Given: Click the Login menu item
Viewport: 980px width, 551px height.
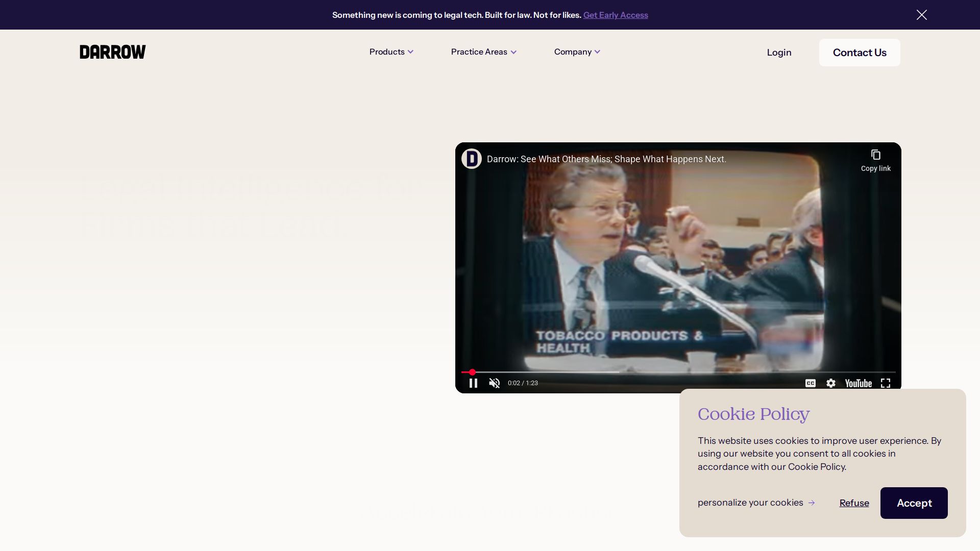Looking at the screenshot, I should [x=779, y=53].
